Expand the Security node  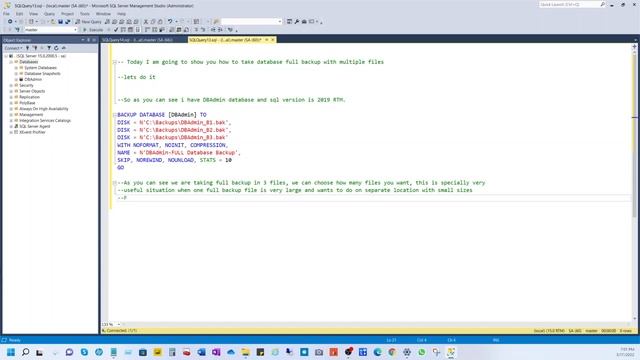click(11, 85)
